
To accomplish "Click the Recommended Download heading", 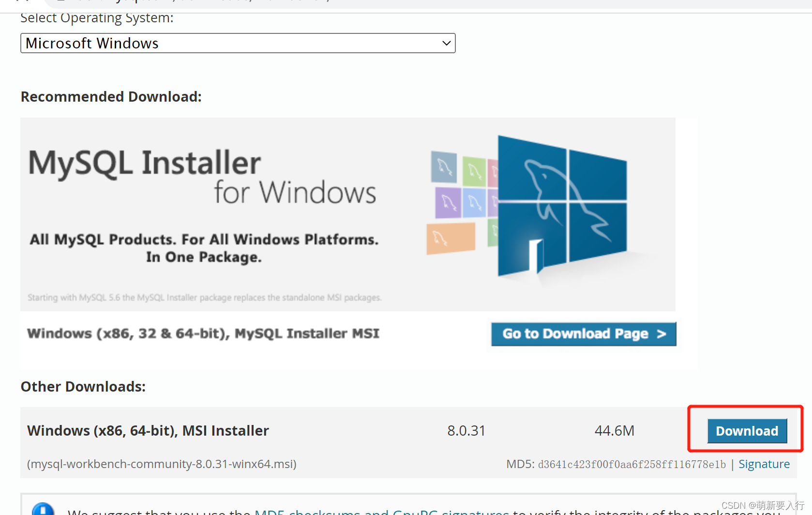I will 111,96.
